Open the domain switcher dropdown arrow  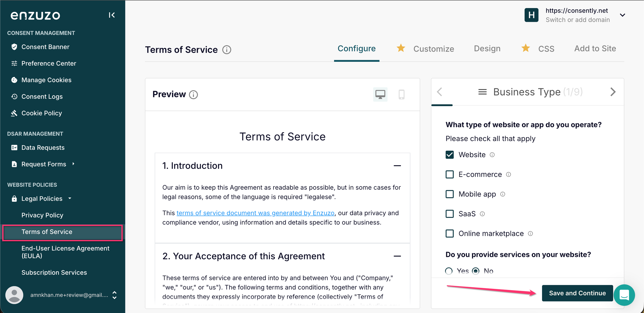click(623, 15)
